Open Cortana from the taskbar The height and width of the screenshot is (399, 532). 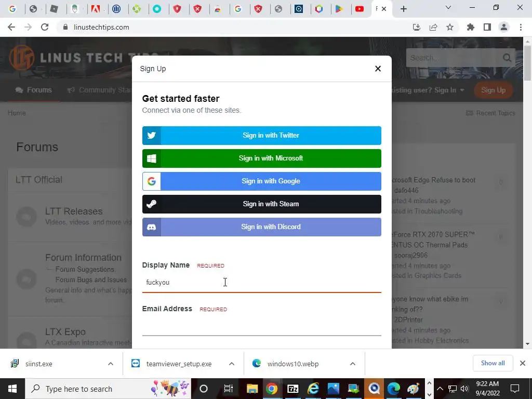click(204, 389)
